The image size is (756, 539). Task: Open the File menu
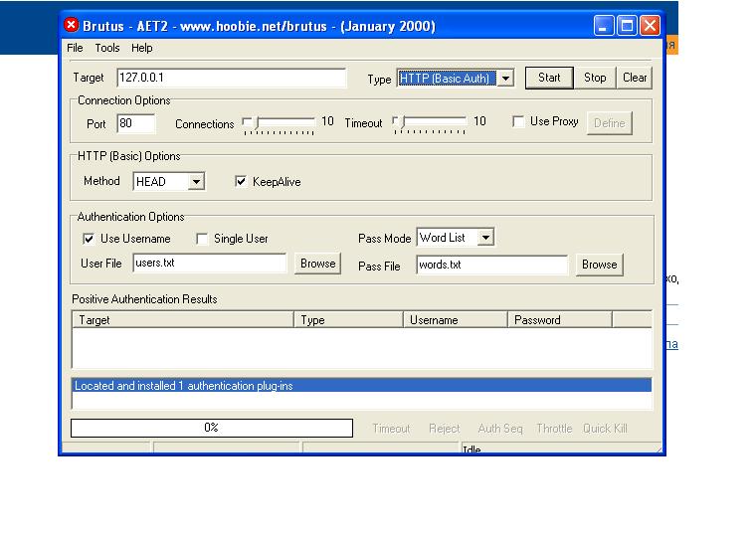(75, 48)
